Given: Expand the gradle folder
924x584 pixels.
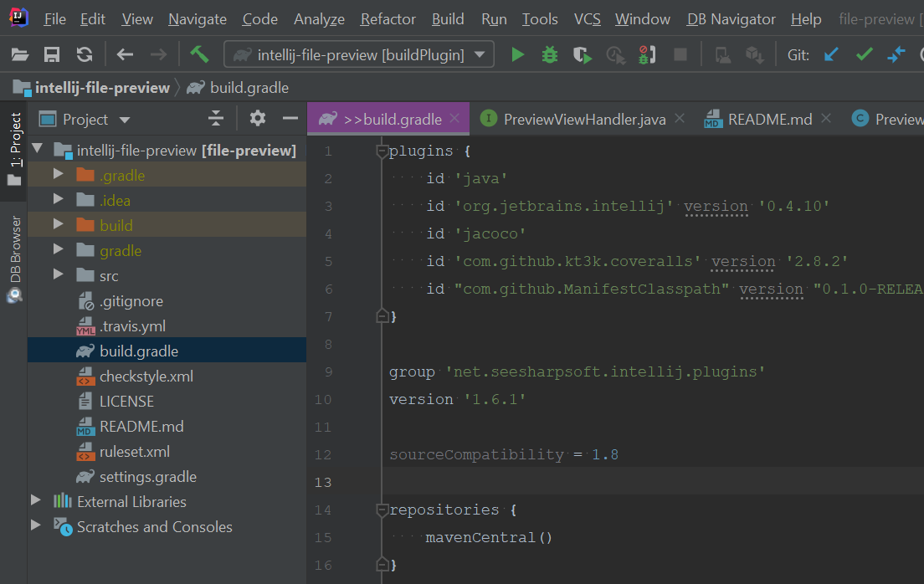Looking at the screenshot, I should [58, 249].
